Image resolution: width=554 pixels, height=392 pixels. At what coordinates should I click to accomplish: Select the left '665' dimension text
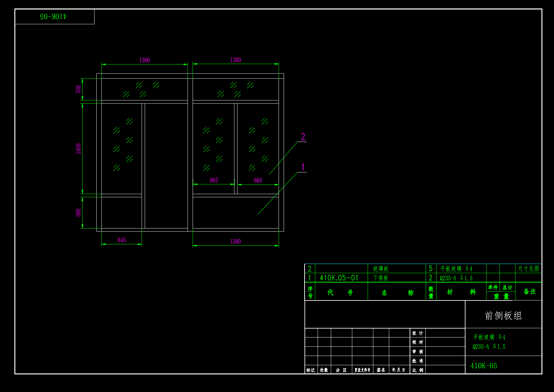[x=214, y=180]
